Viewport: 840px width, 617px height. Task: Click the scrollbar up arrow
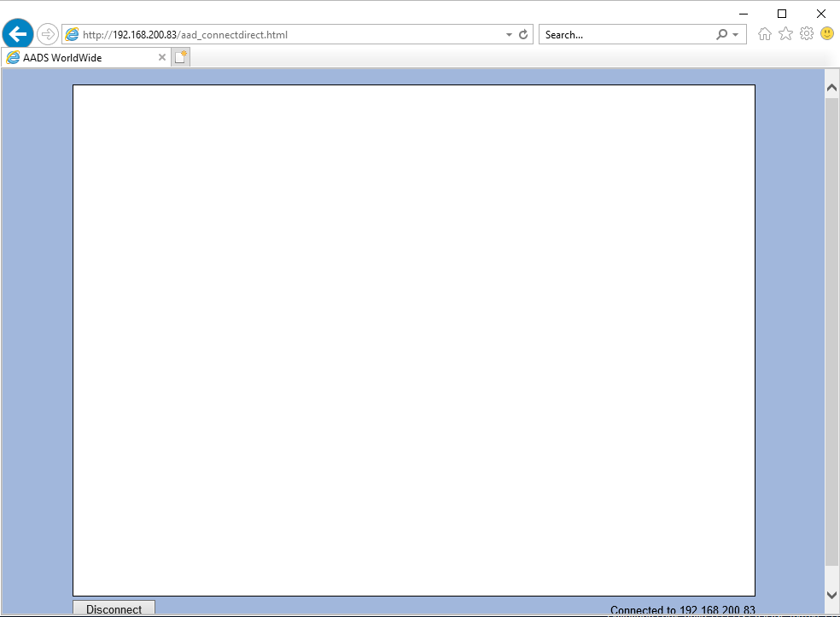(x=831, y=87)
